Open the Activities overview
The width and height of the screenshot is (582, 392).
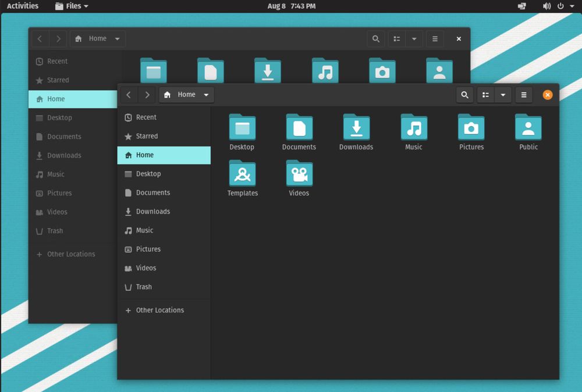coord(23,6)
